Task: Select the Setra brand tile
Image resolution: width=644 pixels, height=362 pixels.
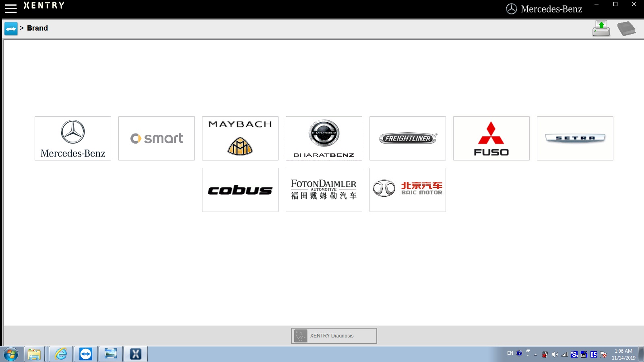Action: coord(575,138)
